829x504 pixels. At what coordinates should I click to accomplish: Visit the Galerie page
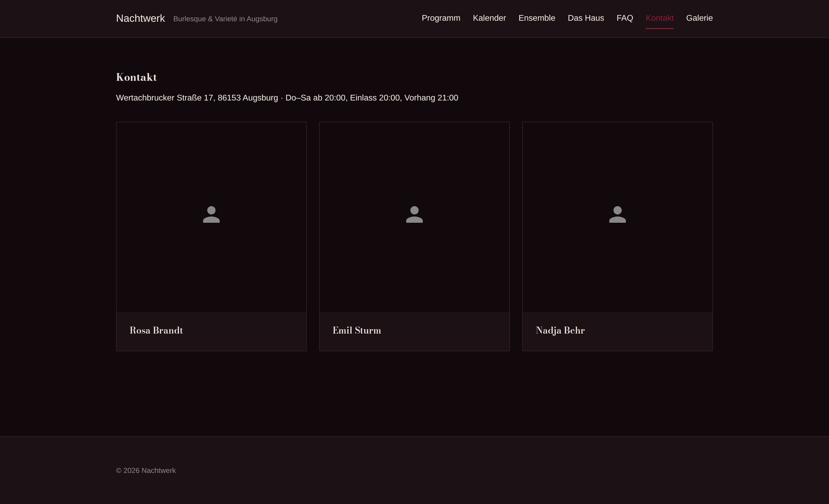click(699, 18)
